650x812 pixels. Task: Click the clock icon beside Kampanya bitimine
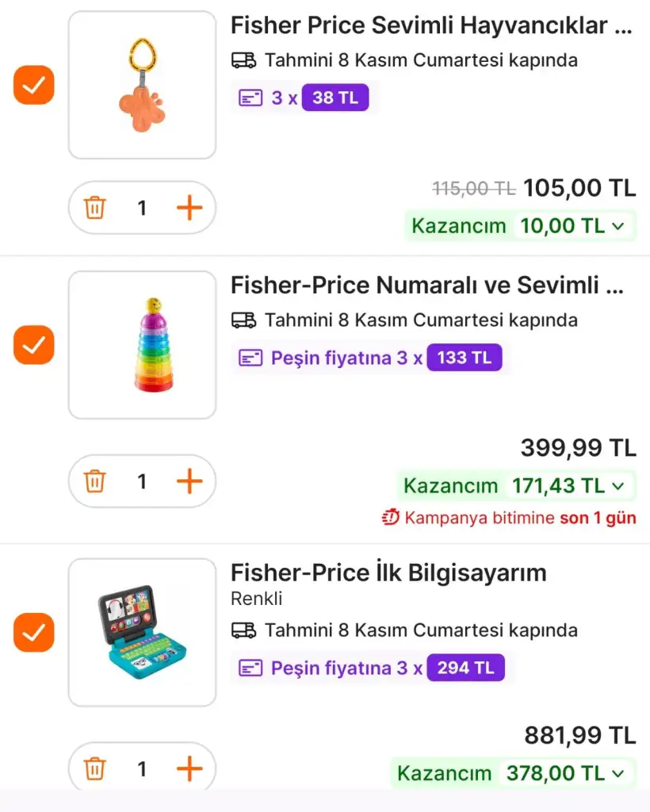391,519
